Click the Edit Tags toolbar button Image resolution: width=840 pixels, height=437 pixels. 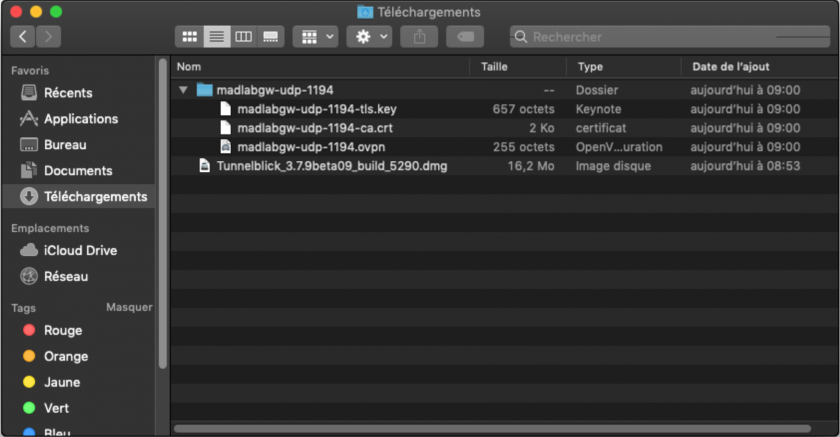click(x=465, y=36)
